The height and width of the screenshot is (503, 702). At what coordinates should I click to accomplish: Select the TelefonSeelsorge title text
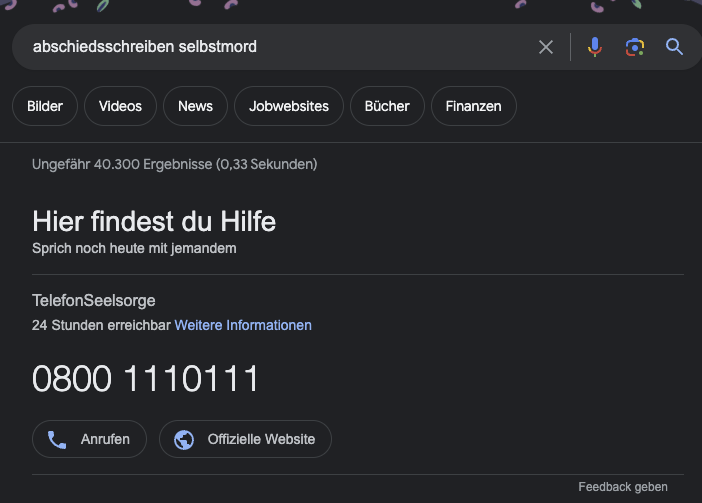click(94, 300)
